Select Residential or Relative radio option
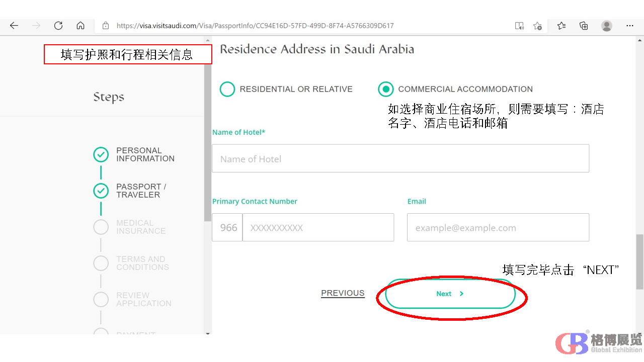Viewport: 644px width, 362px height. [227, 89]
